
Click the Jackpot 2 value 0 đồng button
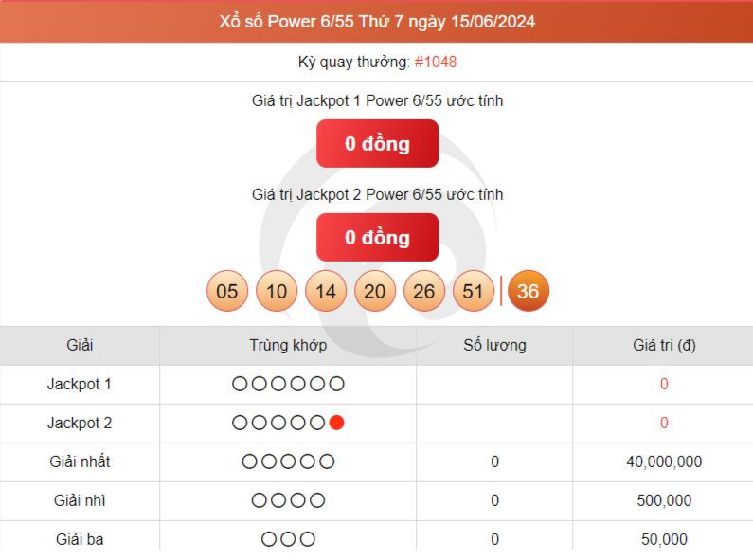coord(377,237)
